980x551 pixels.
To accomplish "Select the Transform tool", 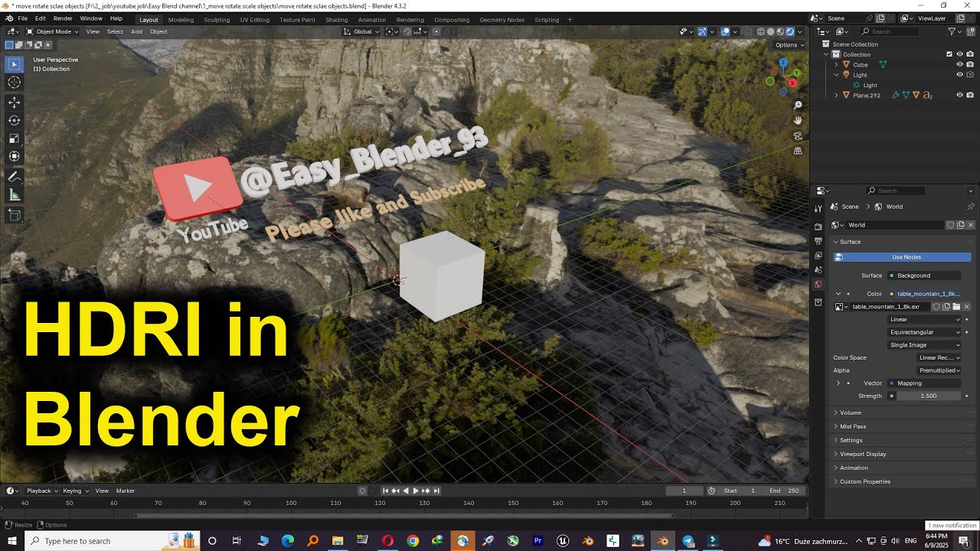I will (x=15, y=157).
